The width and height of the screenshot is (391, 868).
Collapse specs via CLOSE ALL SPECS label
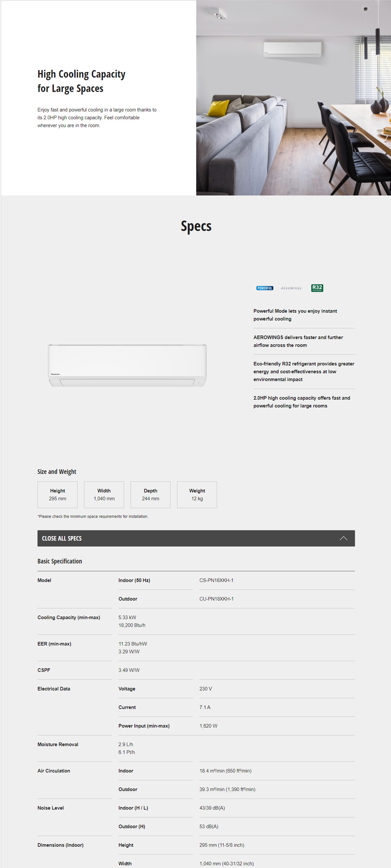point(62,538)
